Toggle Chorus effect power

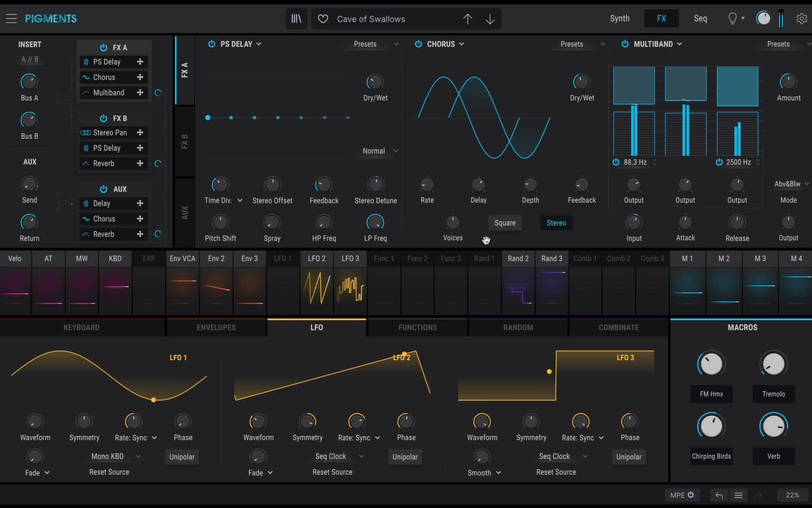418,44
